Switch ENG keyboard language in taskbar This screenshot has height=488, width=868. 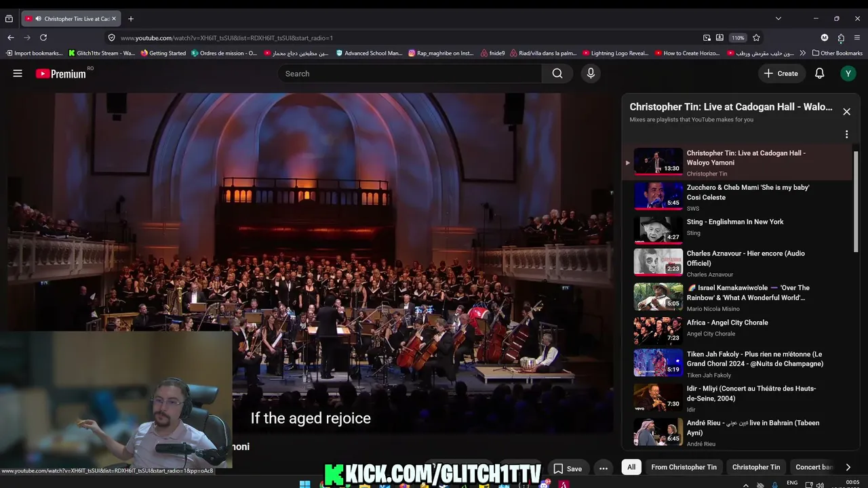pyautogui.click(x=792, y=483)
